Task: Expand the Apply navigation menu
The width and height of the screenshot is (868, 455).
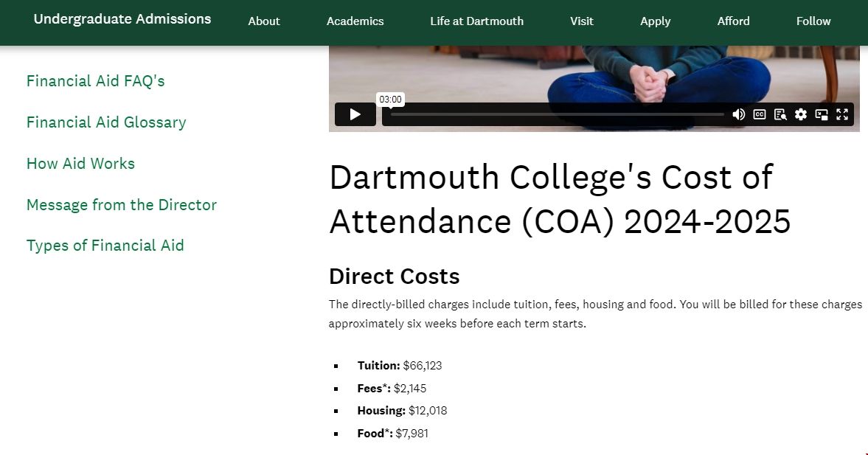Action: point(655,21)
